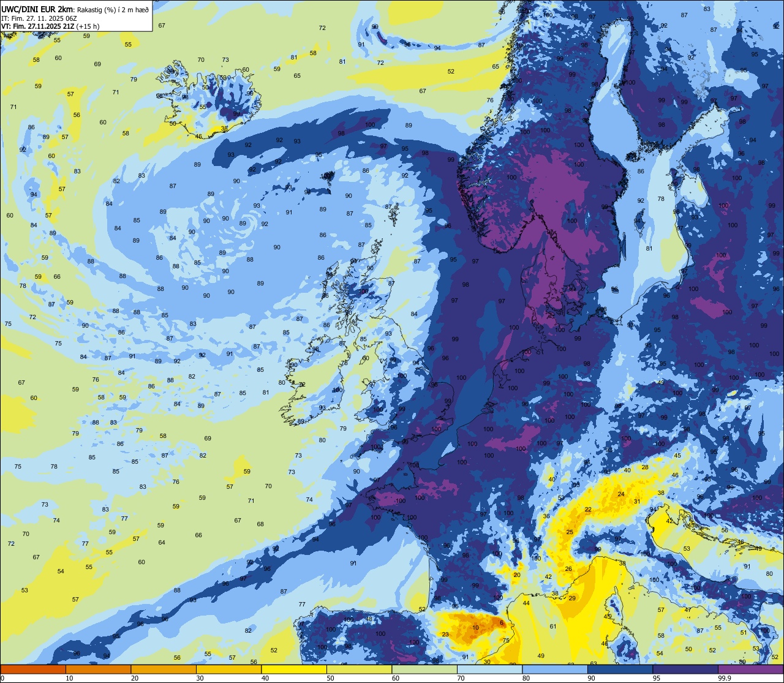Click the medium blue 90–95 legend segment
The height and width of the screenshot is (683, 784).
pos(620,669)
